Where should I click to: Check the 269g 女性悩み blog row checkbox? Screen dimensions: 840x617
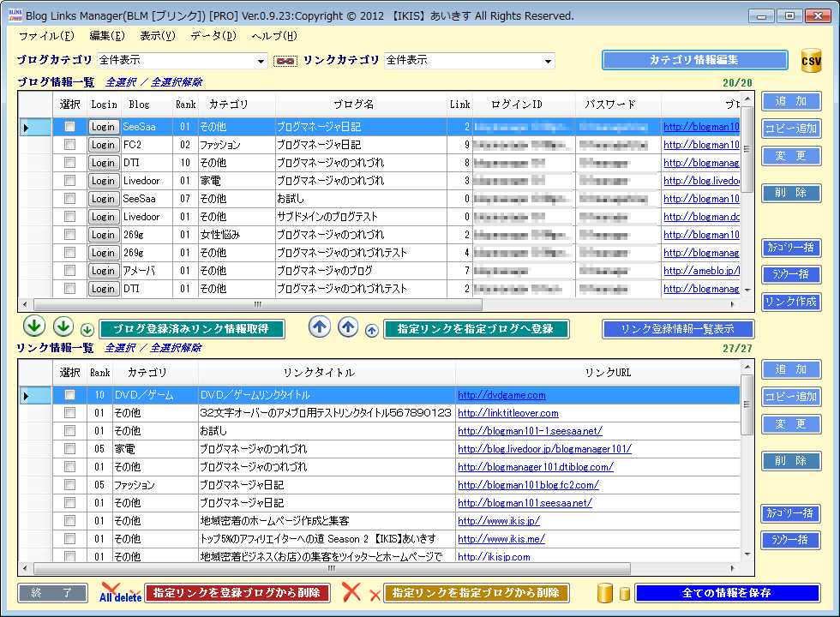coord(69,235)
